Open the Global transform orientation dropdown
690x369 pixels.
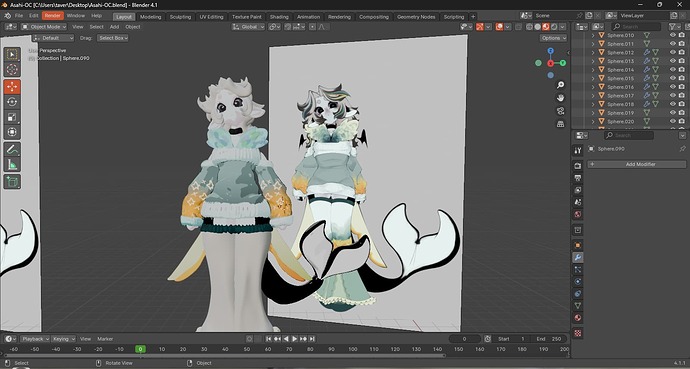click(249, 27)
